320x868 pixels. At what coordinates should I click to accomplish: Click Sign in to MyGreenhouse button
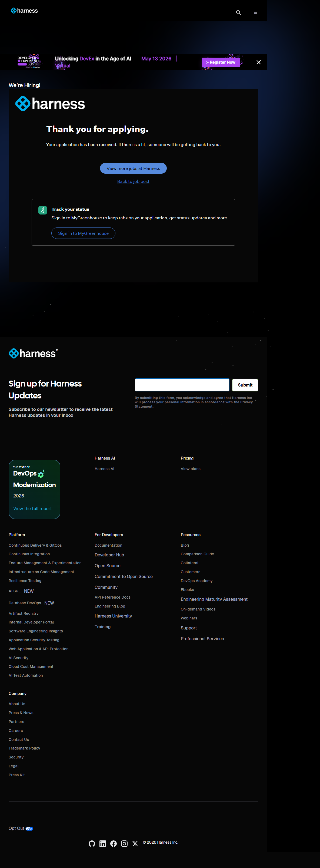pos(83,233)
